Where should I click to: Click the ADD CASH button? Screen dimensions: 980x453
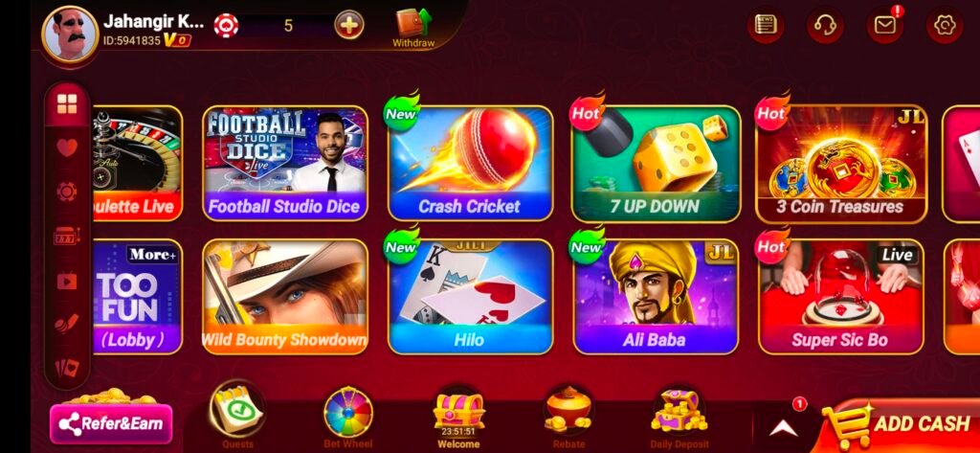[x=900, y=424]
